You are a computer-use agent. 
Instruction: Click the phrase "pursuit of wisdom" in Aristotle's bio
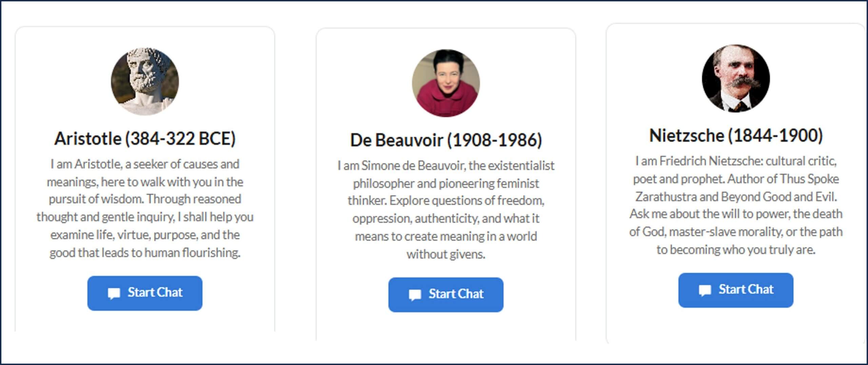point(96,199)
